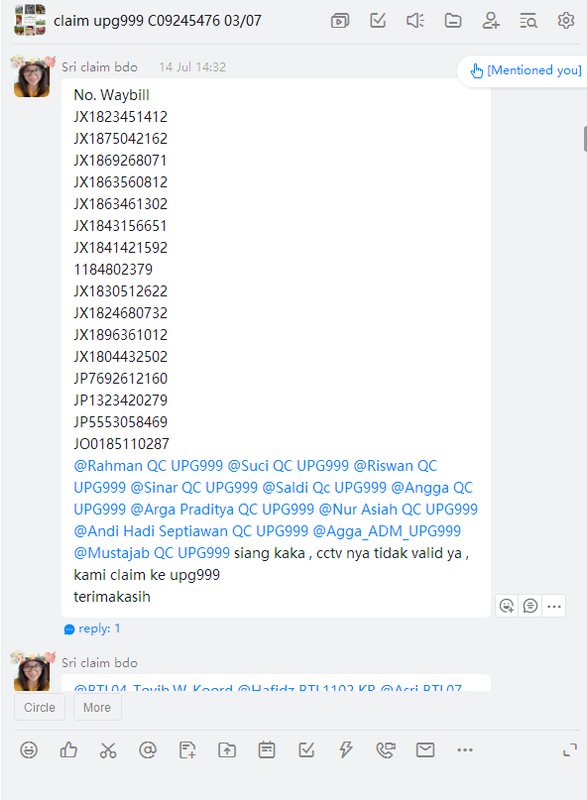Click the Circle tab button
Viewport: 587px width, 800px height.
[x=40, y=707]
